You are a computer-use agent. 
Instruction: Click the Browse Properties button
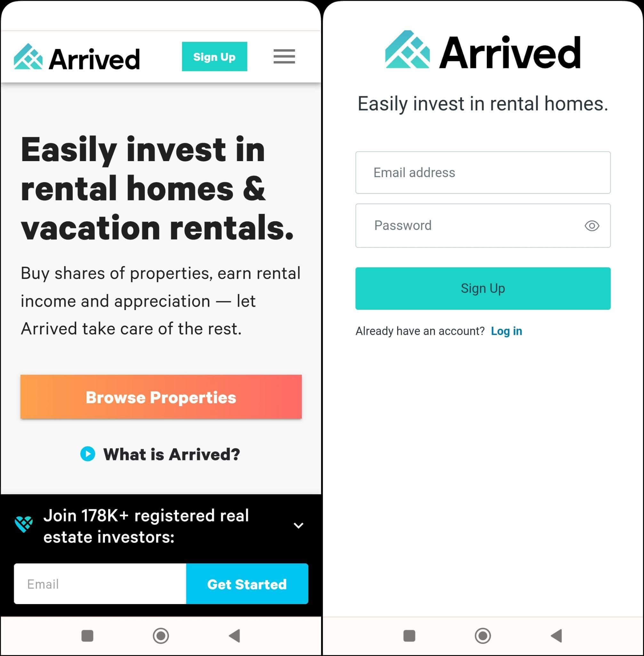tap(161, 397)
